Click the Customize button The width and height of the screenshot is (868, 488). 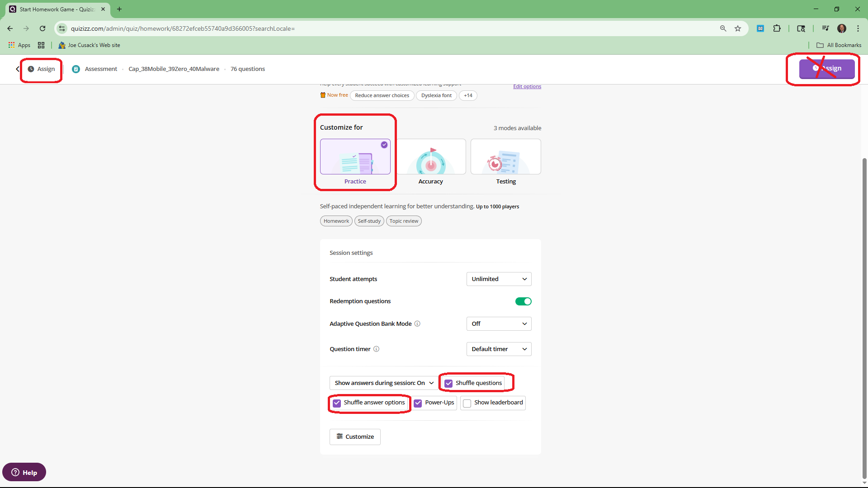tap(355, 436)
